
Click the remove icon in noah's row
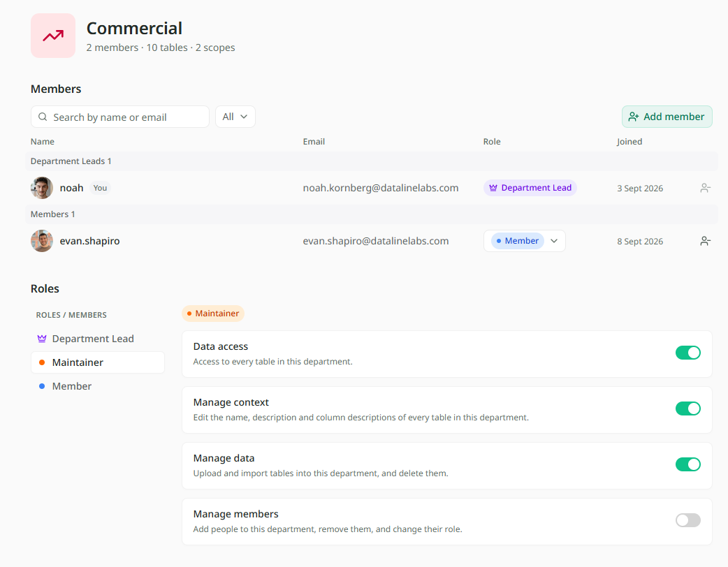click(x=705, y=188)
